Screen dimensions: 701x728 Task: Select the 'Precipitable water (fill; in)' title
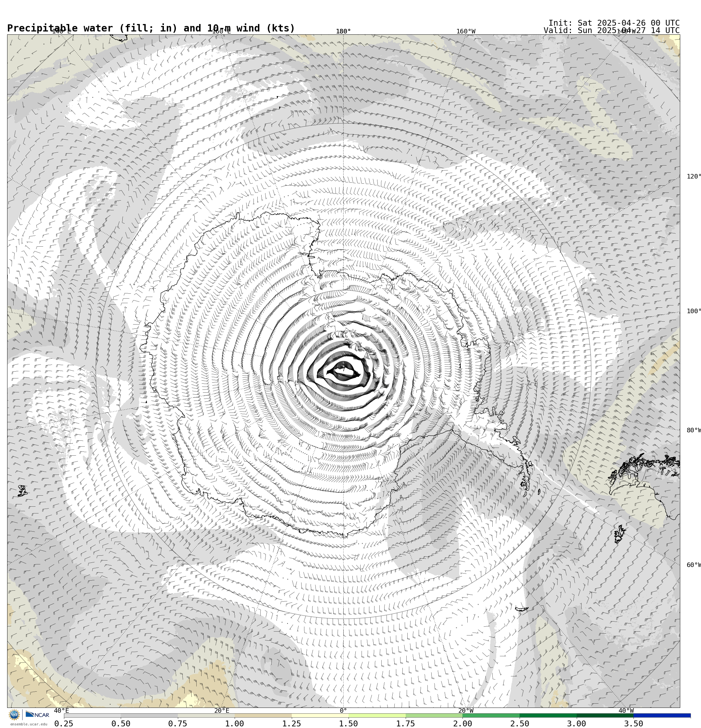point(93,28)
